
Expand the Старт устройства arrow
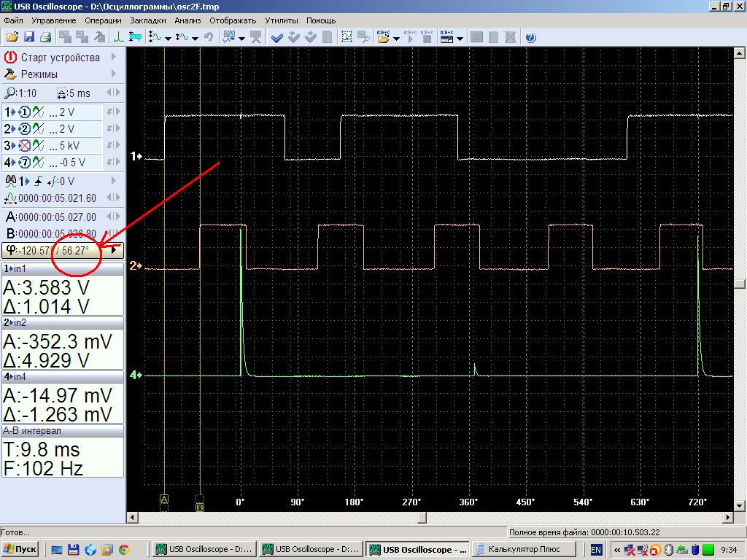tap(114, 57)
